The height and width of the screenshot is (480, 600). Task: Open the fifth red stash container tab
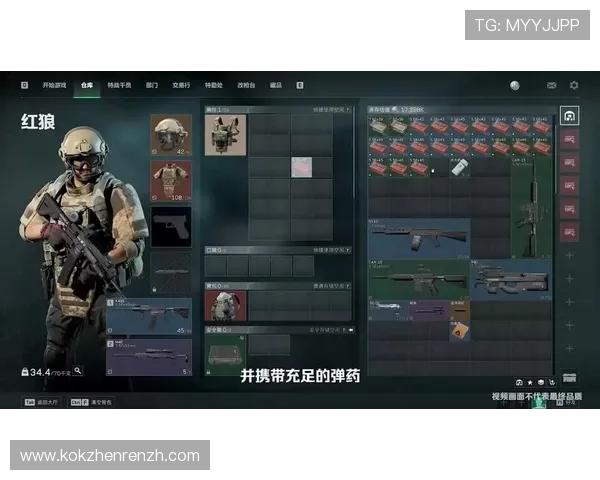pyautogui.click(x=569, y=232)
